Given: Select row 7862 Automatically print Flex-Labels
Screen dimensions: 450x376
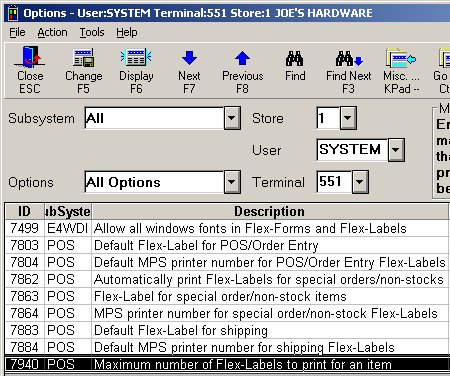Looking at the screenshot, I should point(227,279).
